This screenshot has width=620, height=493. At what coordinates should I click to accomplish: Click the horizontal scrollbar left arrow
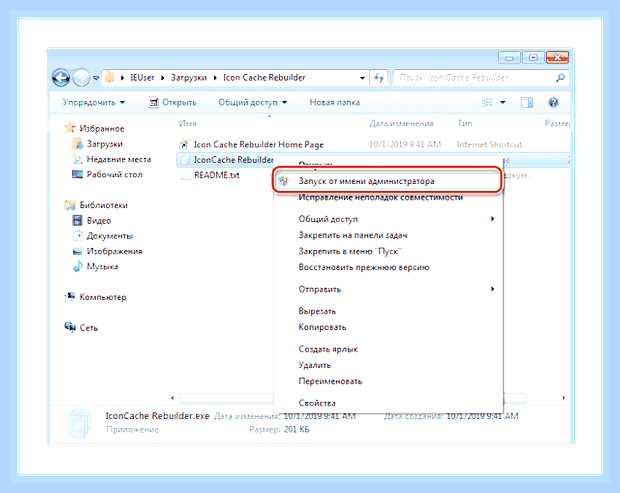coord(172,398)
